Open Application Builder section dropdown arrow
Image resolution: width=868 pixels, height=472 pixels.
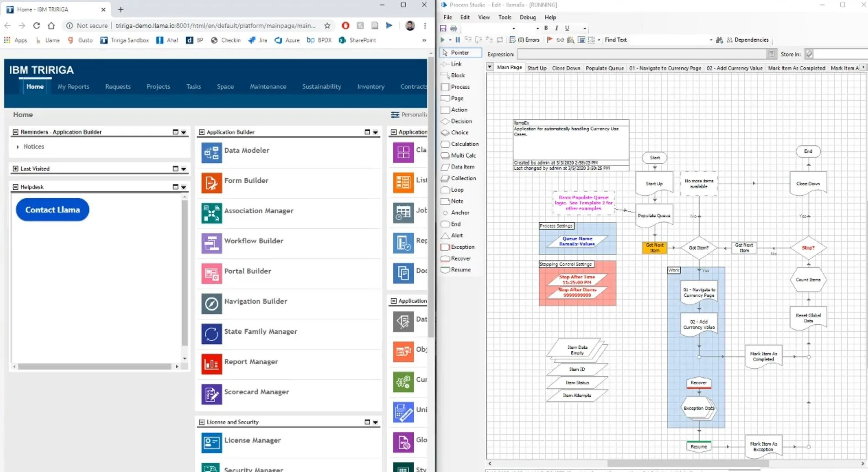375,132
